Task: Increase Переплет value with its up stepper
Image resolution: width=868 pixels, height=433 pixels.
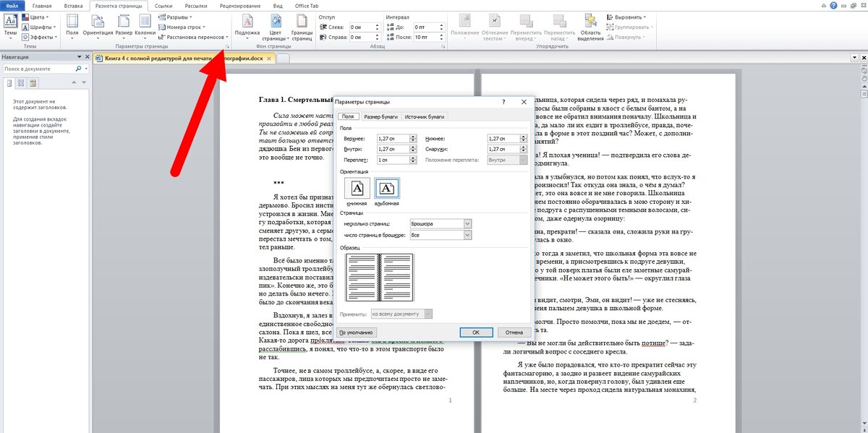Action: coord(414,156)
